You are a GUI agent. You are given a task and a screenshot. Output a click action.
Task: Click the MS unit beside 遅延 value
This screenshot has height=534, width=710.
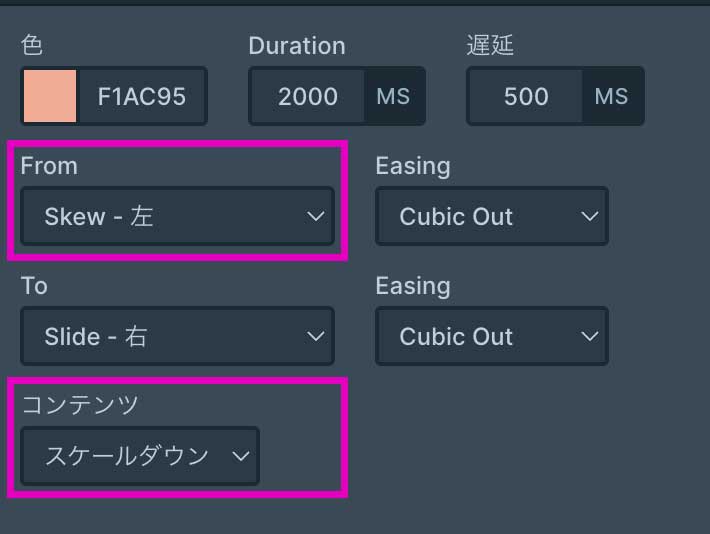point(611,96)
